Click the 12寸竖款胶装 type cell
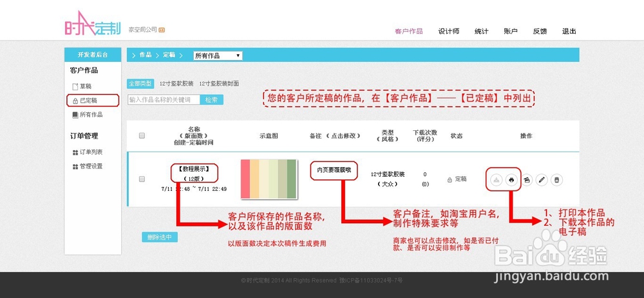 [x=388, y=174]
